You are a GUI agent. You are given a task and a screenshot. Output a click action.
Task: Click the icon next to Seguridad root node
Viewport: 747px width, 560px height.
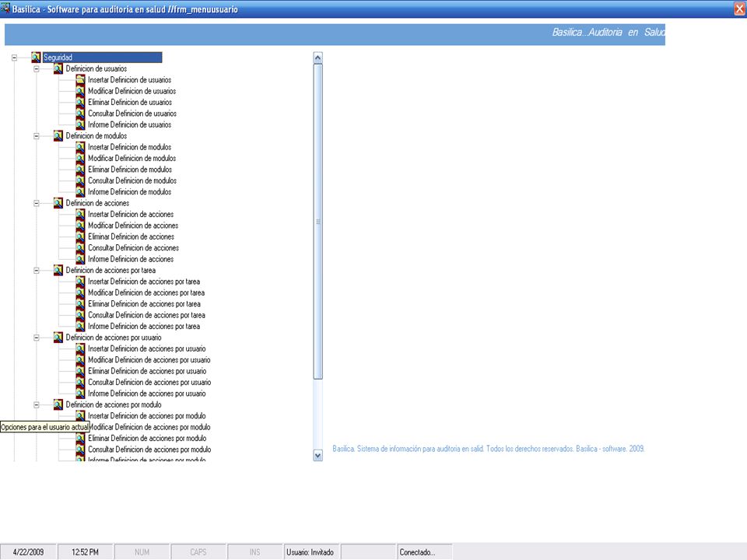[36, 58]
